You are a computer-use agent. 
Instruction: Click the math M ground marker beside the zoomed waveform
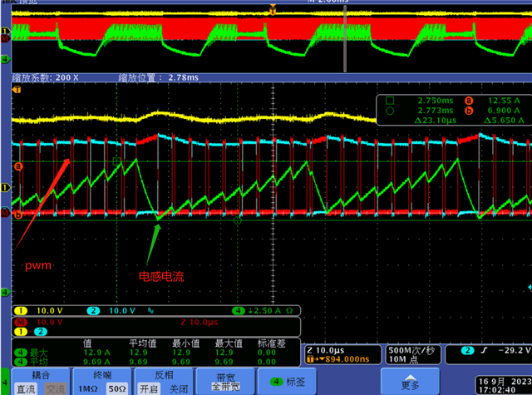point(5,213)
